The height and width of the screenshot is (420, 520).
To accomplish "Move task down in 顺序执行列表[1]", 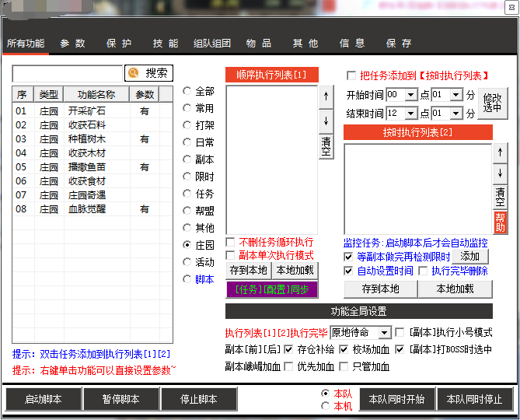I will (x=326, y=121).
